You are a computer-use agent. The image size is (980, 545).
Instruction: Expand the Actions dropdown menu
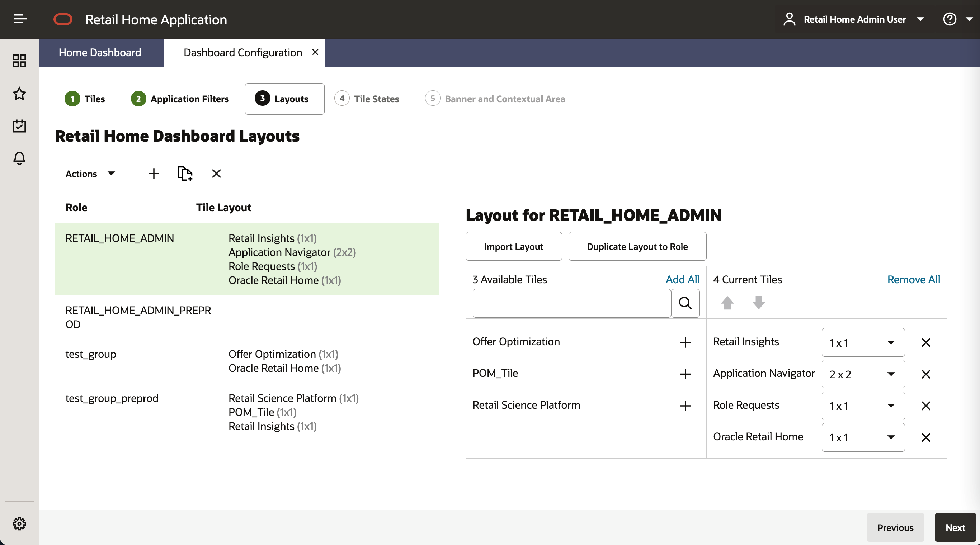click(90, 174)
